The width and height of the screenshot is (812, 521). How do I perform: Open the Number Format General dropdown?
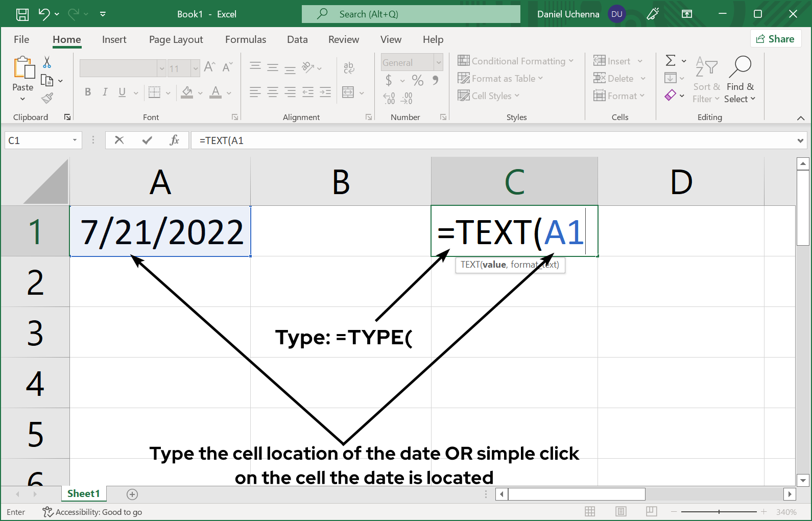tap(438, 62)
